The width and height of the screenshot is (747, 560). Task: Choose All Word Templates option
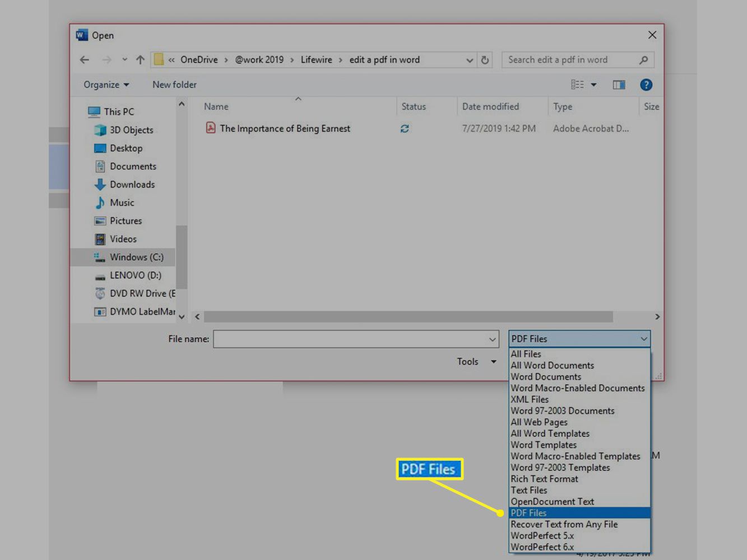click(579, 433)
